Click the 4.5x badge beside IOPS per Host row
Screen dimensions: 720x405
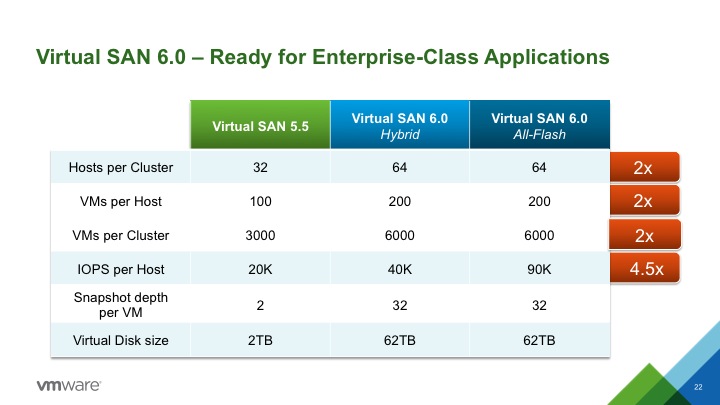click(x=644, y=268)
